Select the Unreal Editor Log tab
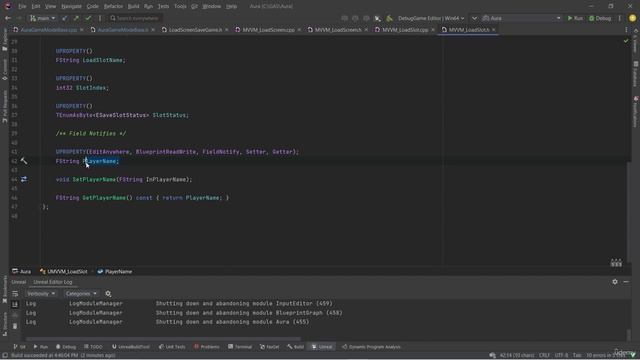Screen dimensions: 640x360 coord(53,282)
